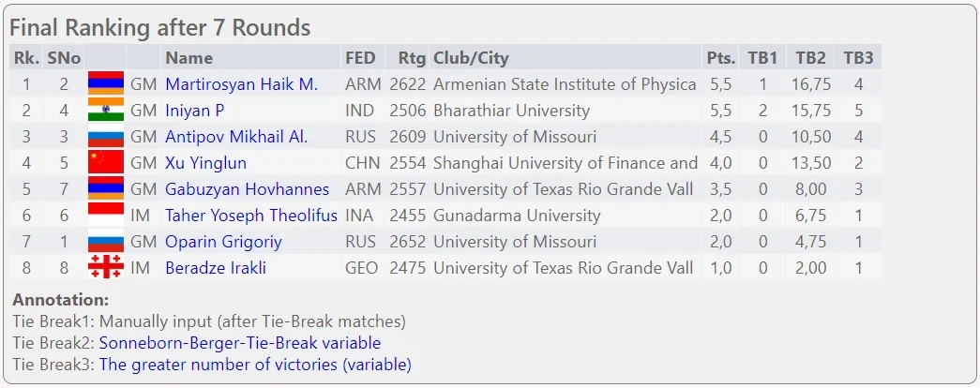
Task: Click Russian flag beside Oparin Grigoriy
Action: point(105,241)
